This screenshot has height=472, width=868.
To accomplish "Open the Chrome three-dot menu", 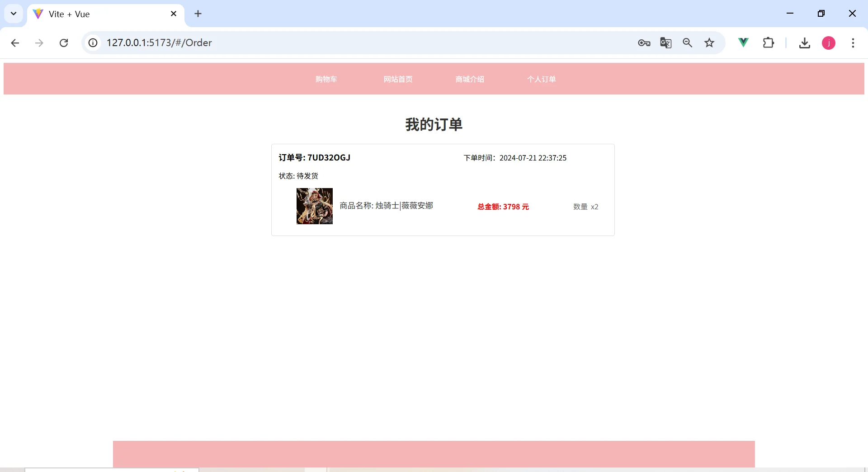I will point(853,43).
